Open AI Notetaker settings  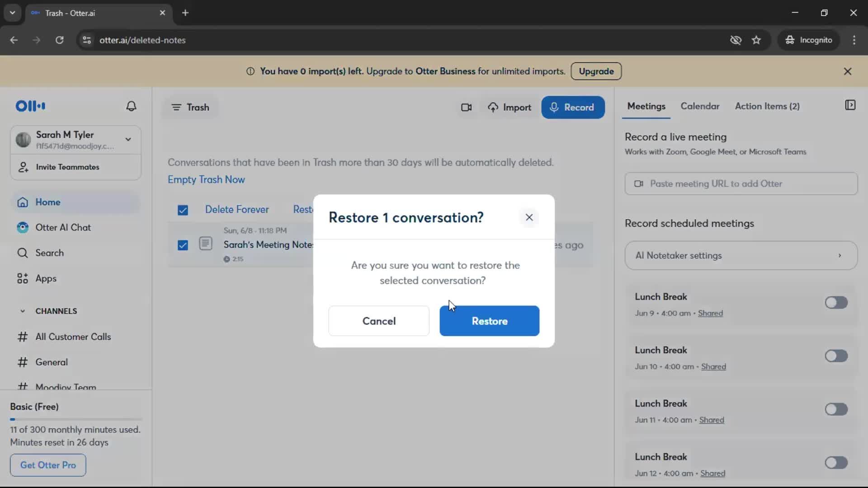pyautogui.click(x=741, y=256)
